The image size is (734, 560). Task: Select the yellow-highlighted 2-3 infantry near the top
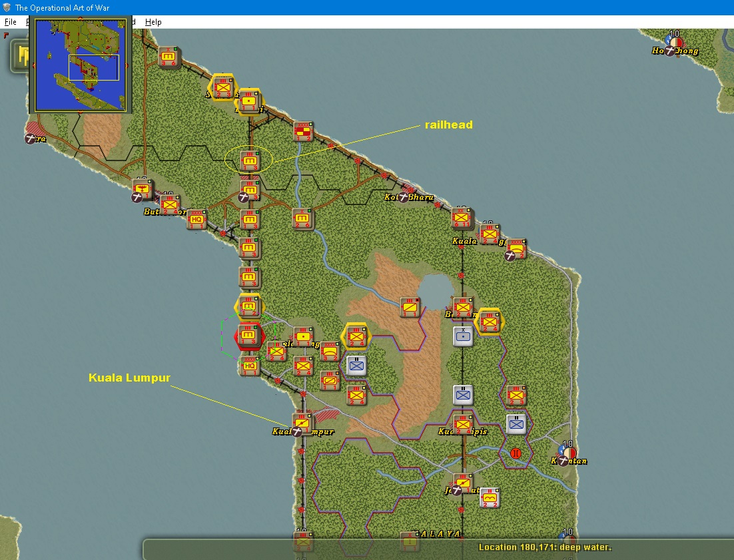pyautogui.click(x=223, y=88)
